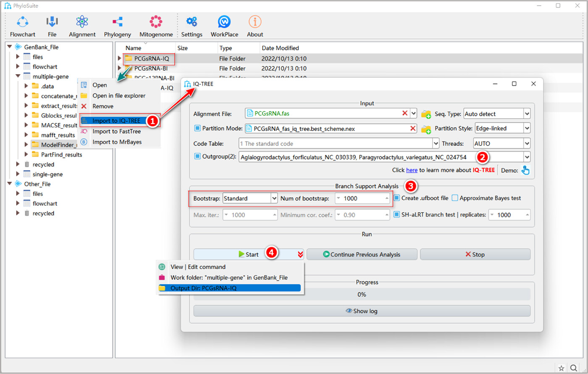588x374 pixels.
Task: Toggle SH-aLRT branch test checkbox
Action: (397, 214)
